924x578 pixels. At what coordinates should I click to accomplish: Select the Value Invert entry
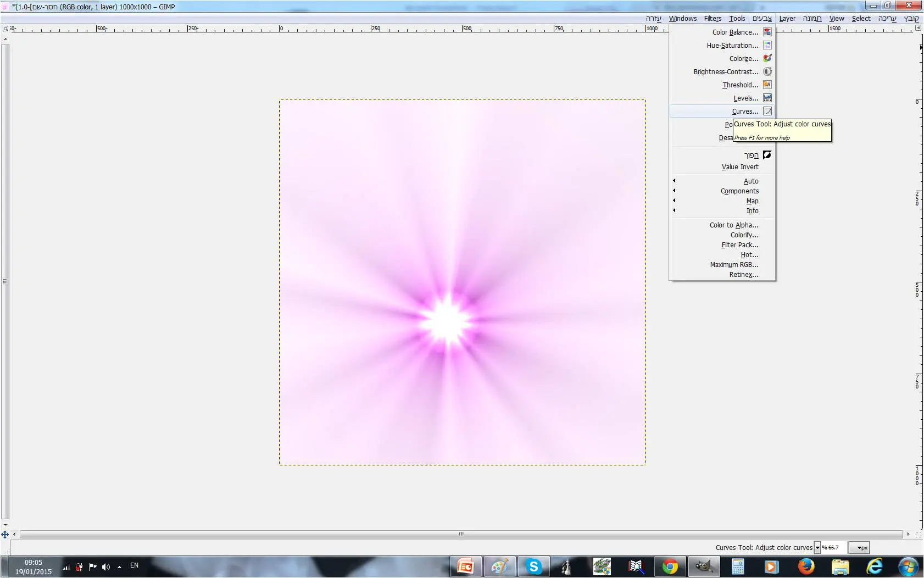pyautogui.click(x=739, y=167)
